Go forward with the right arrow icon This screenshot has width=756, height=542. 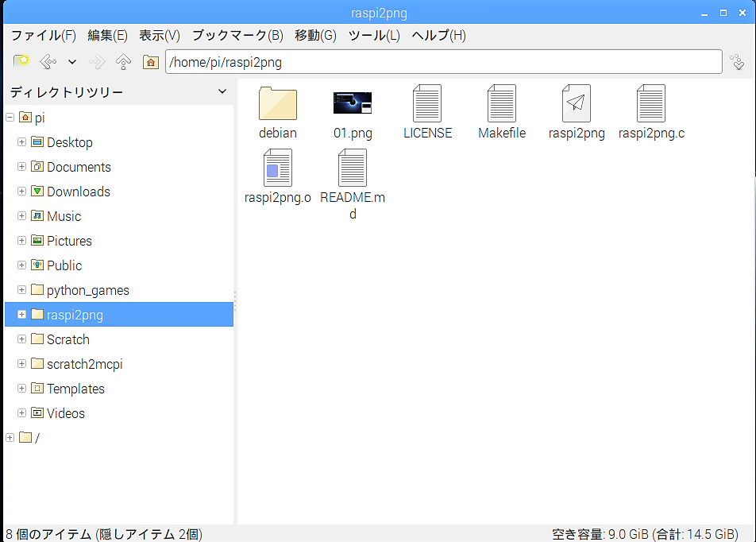tap(97, 62)
